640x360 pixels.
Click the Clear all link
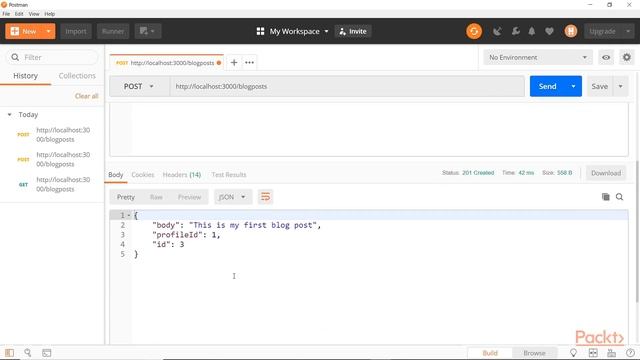click(87, 96)
